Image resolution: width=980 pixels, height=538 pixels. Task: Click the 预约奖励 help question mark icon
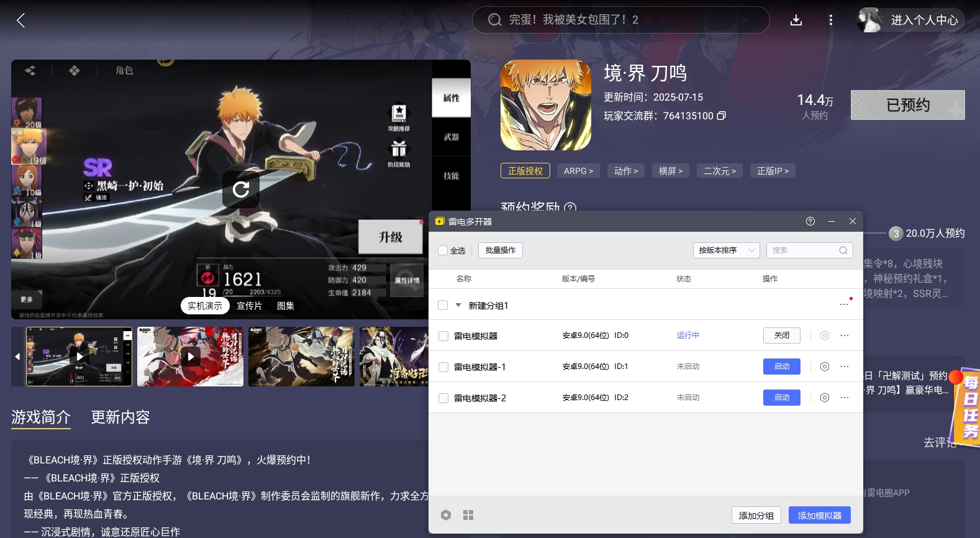coord(569,208)
